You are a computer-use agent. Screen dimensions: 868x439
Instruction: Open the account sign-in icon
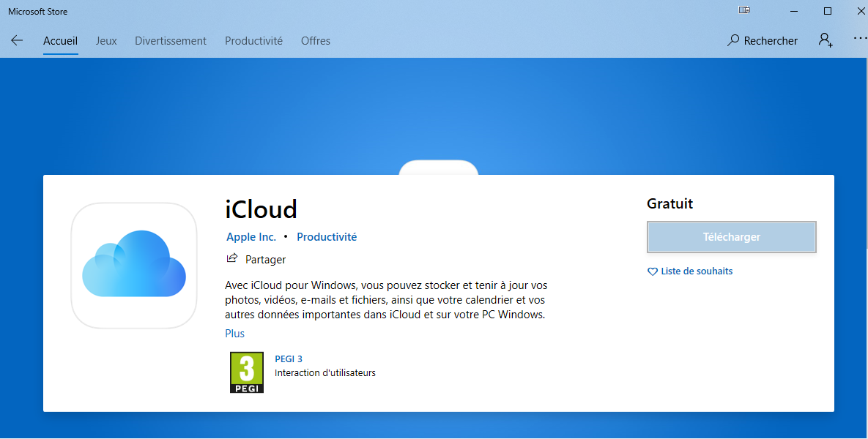(x=826, y=40)
